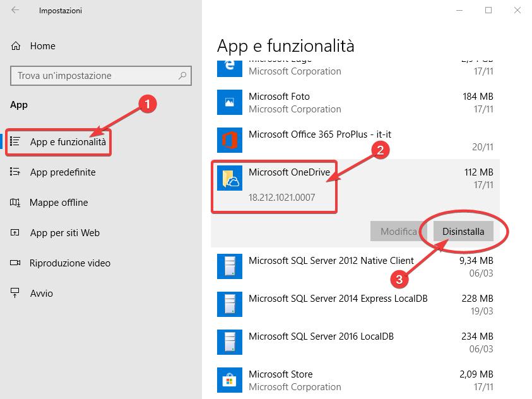Click the SQL Server 2014 Express LocalDB icon

point(230,304)
